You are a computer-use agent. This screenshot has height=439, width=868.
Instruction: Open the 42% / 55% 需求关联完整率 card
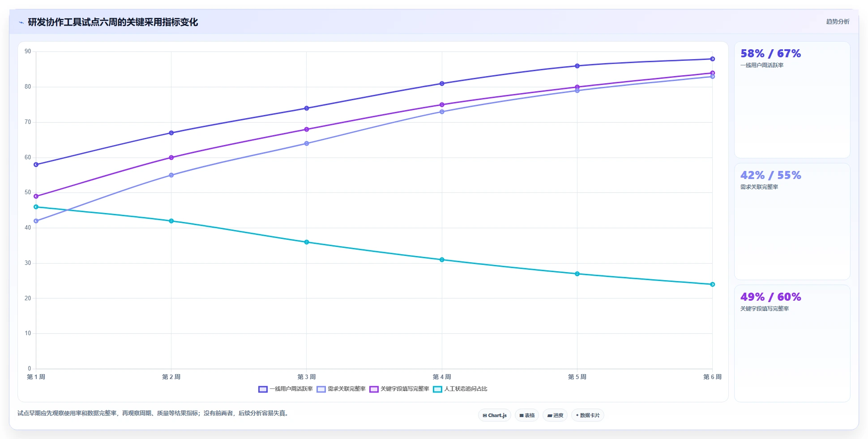792,222
